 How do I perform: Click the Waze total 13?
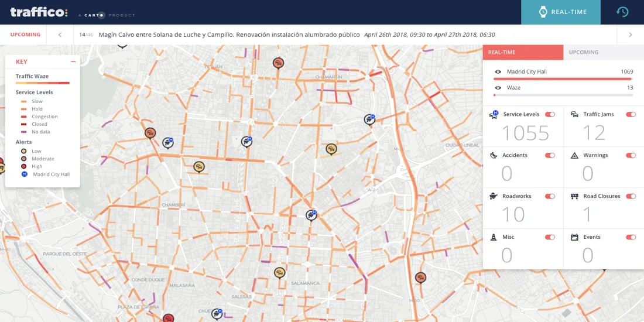pos(629,88)
